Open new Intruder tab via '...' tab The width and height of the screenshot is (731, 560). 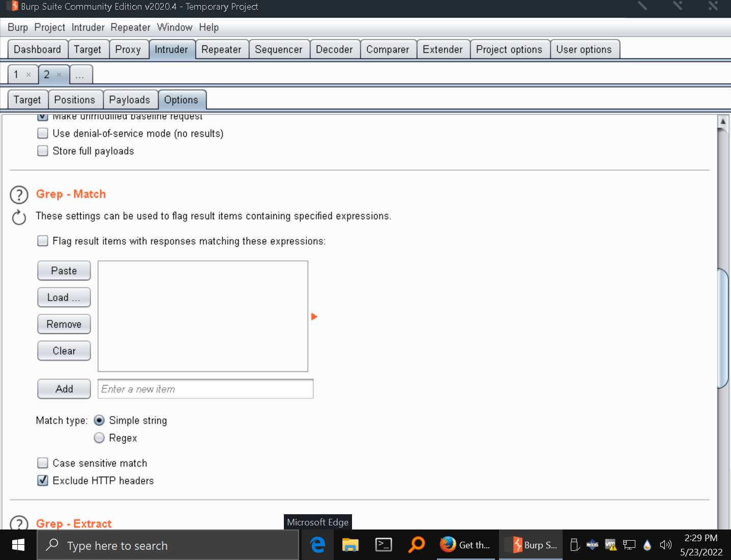pyautogui.click(x=80, y=75)
